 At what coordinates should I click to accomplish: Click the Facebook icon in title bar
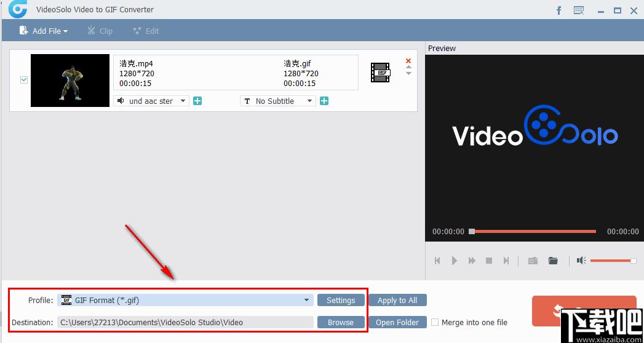click(559, 10)
